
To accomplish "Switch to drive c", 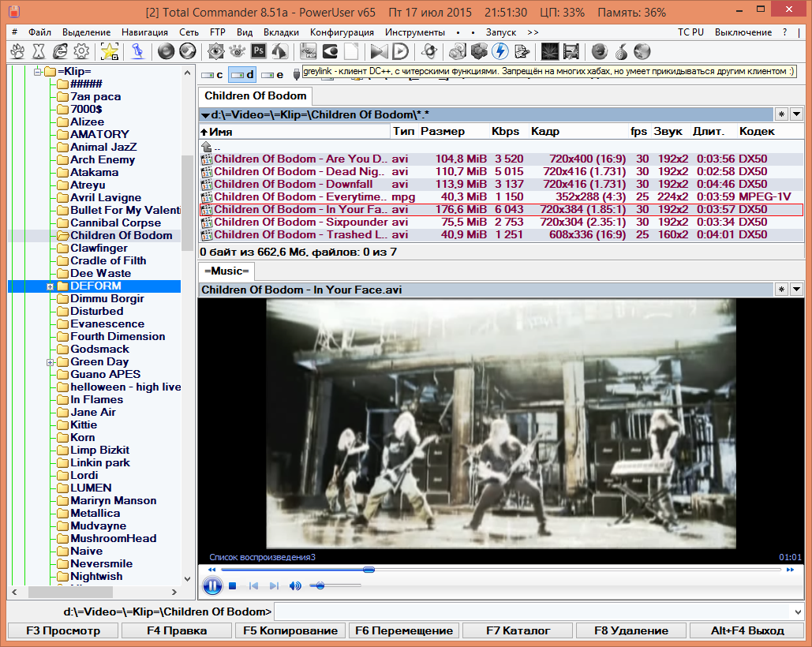I will click(x=212, y=74).
